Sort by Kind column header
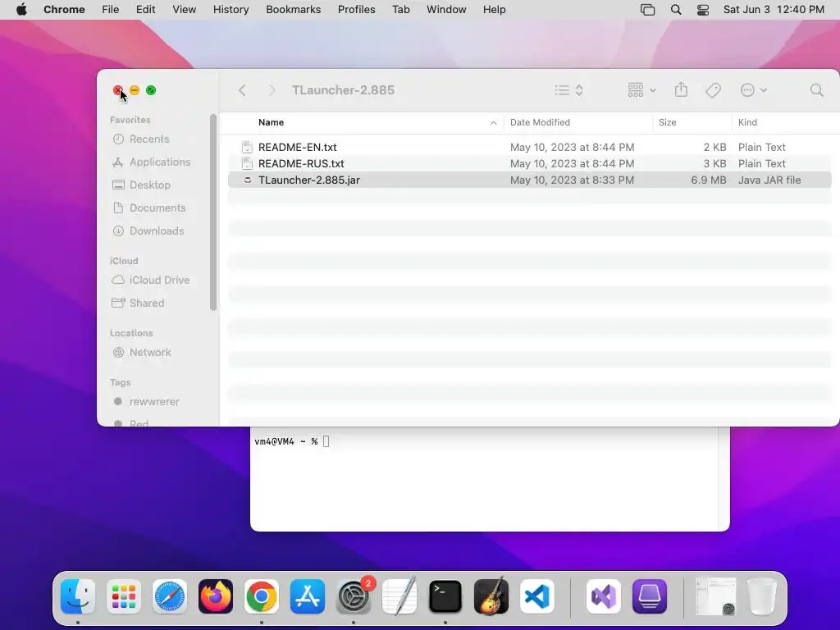840x630 pixels. point(747,122)
